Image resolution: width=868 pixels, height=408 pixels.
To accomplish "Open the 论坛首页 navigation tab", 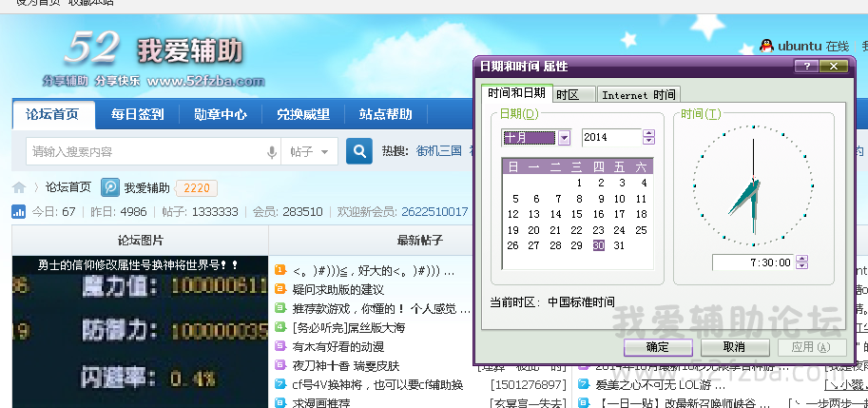I will coord(53,114).
